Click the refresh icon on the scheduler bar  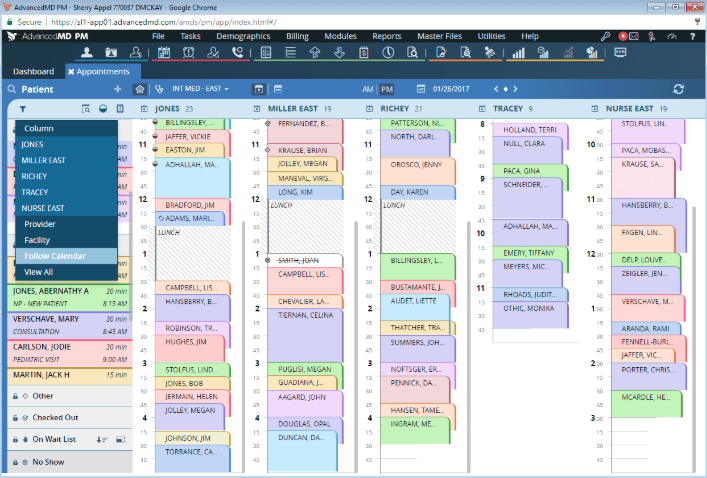point(679,89)
